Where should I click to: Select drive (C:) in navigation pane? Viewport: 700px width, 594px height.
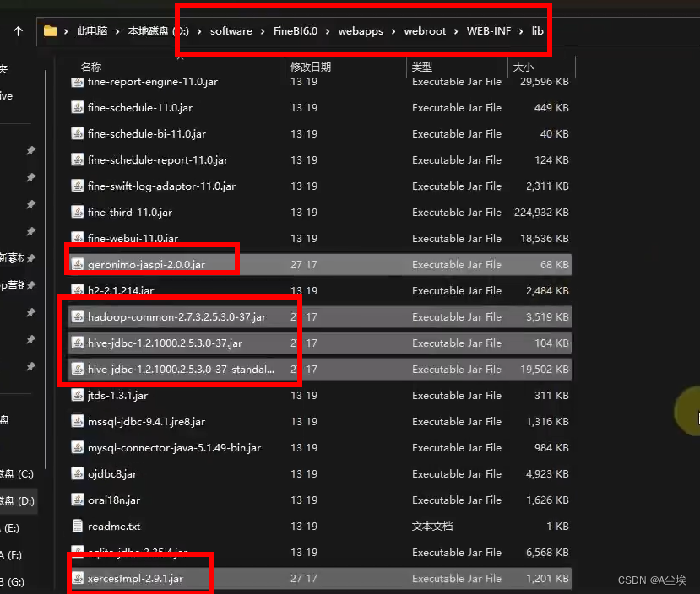[x=17, y=473]
